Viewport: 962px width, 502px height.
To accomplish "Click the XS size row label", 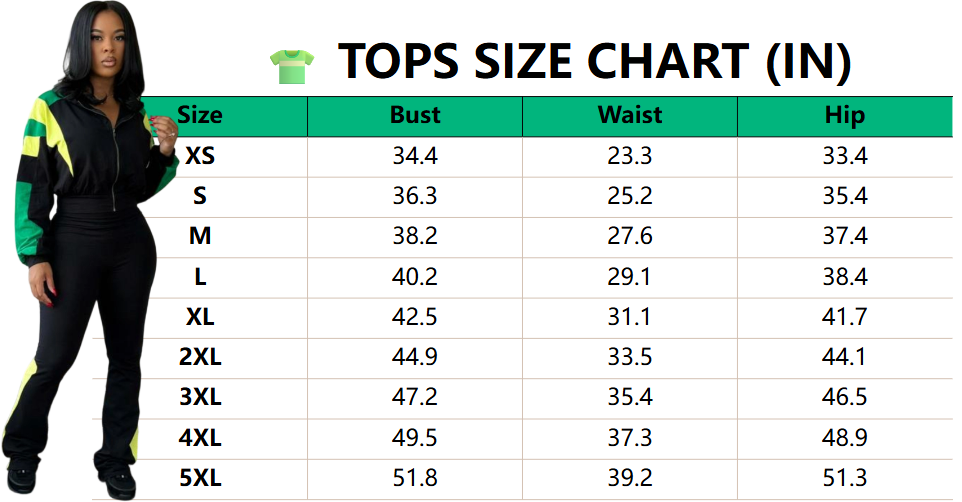I will coord(200,156).
